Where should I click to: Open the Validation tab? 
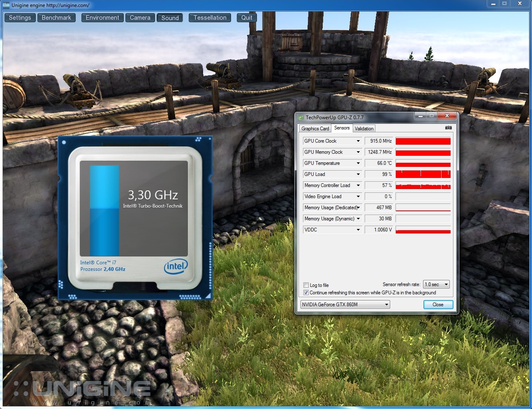[364, 129]
